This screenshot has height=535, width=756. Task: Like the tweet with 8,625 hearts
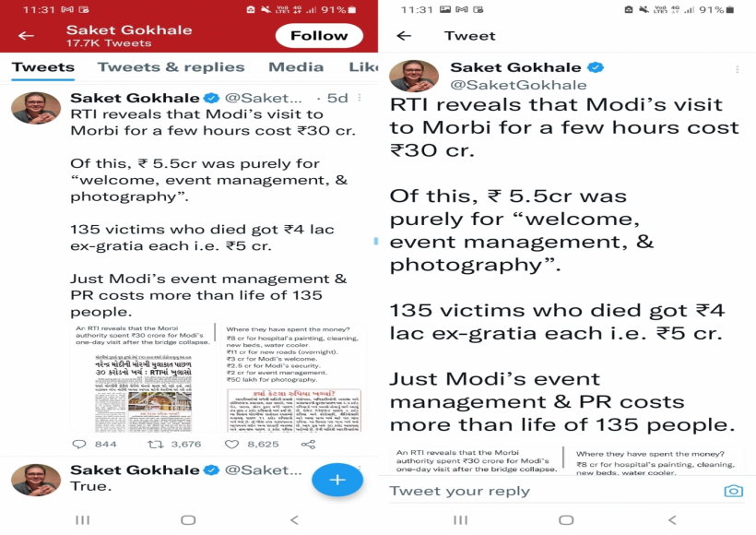(232, 445)
